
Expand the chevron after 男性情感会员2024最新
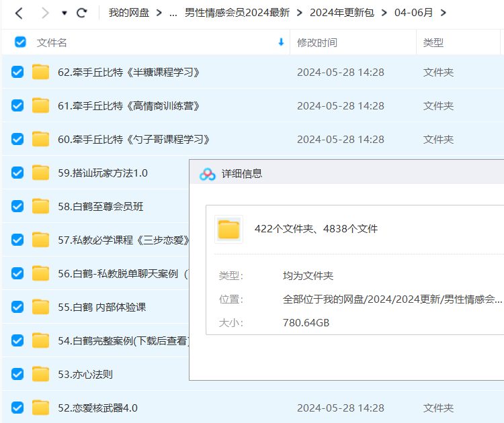coord(300,13)
